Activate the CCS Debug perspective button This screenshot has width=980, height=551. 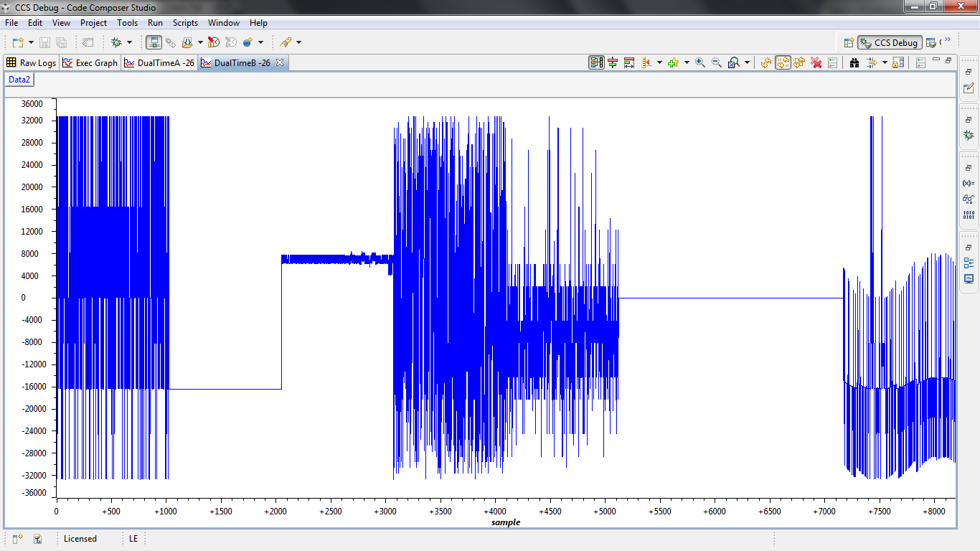889,42
